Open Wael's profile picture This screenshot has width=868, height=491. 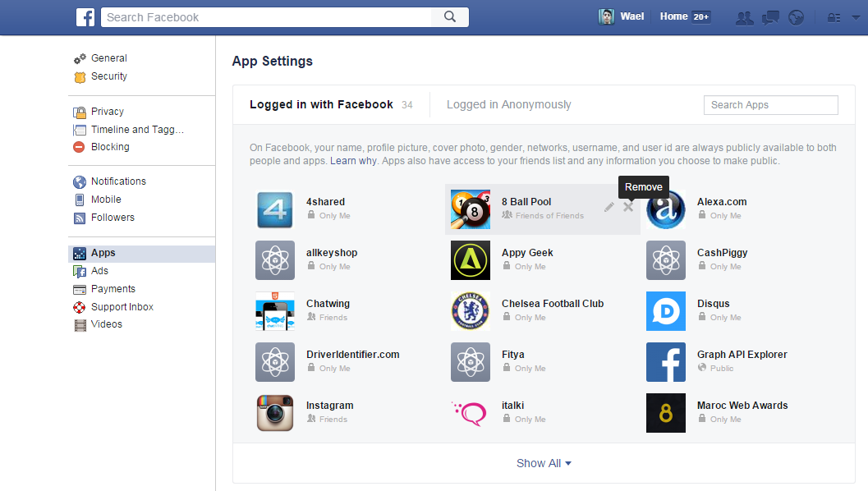[606, 16]
